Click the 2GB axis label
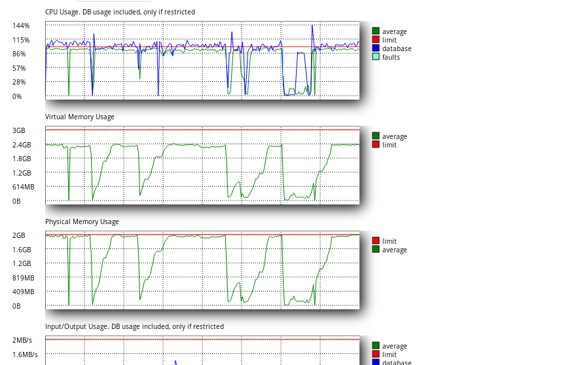Image resolution: width=588 pixels, height=365 pixels. click(x=19, y=236)
